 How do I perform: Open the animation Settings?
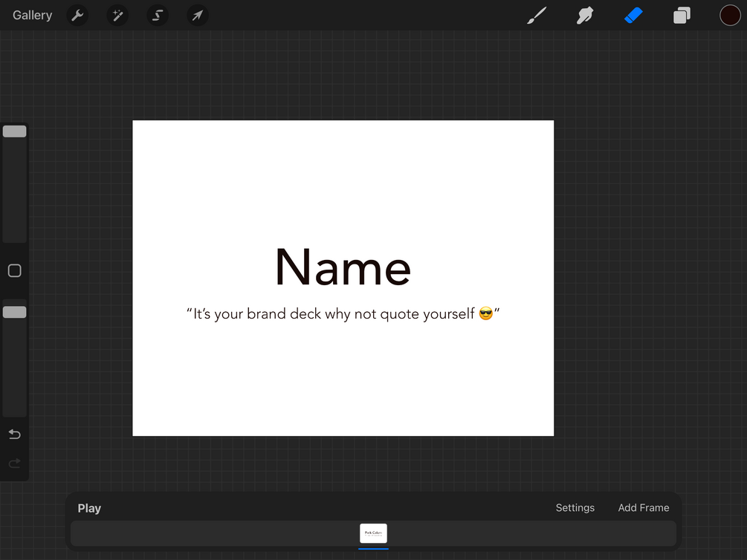coord(575,508)
